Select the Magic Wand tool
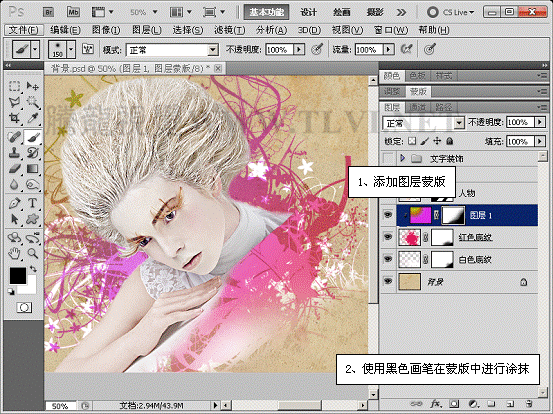The width and height of the screenshot is (553, 414). click(32, 103)
